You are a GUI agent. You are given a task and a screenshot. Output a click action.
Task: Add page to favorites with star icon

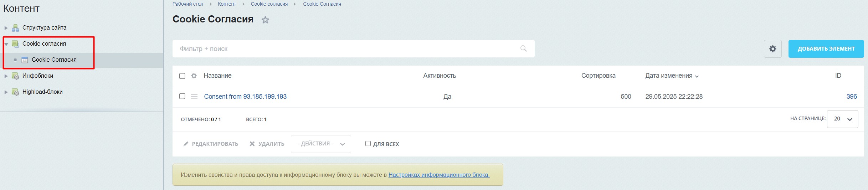(x=265, y=20)
